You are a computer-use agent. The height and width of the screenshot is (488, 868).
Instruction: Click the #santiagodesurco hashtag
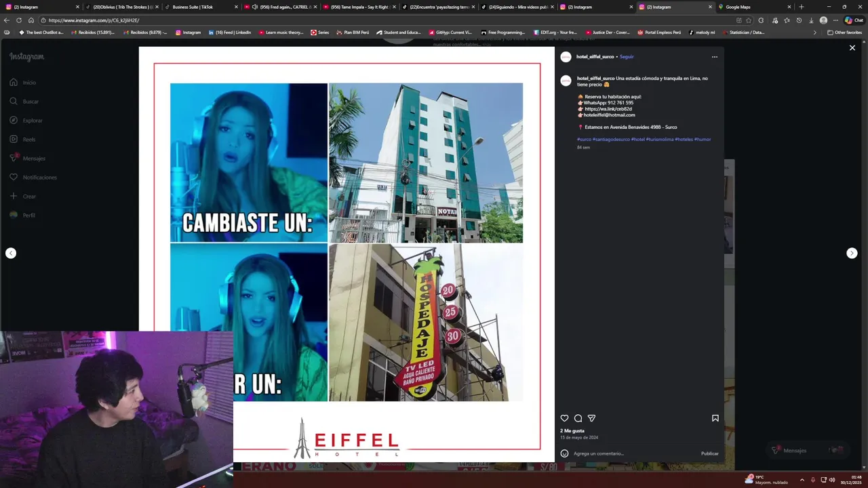(611, 139)
